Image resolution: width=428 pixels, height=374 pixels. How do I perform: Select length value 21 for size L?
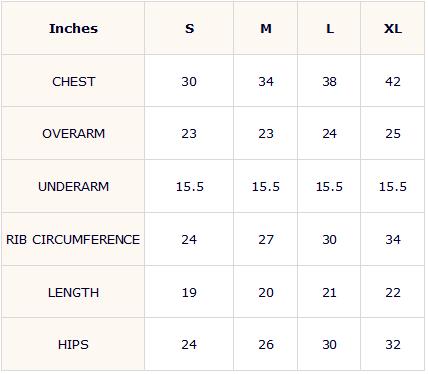click(329, 292)
